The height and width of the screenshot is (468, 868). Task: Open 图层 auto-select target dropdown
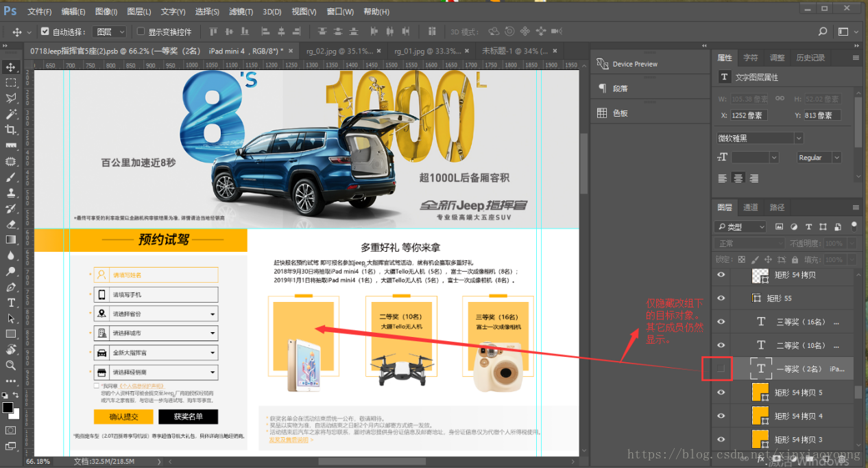110,32
